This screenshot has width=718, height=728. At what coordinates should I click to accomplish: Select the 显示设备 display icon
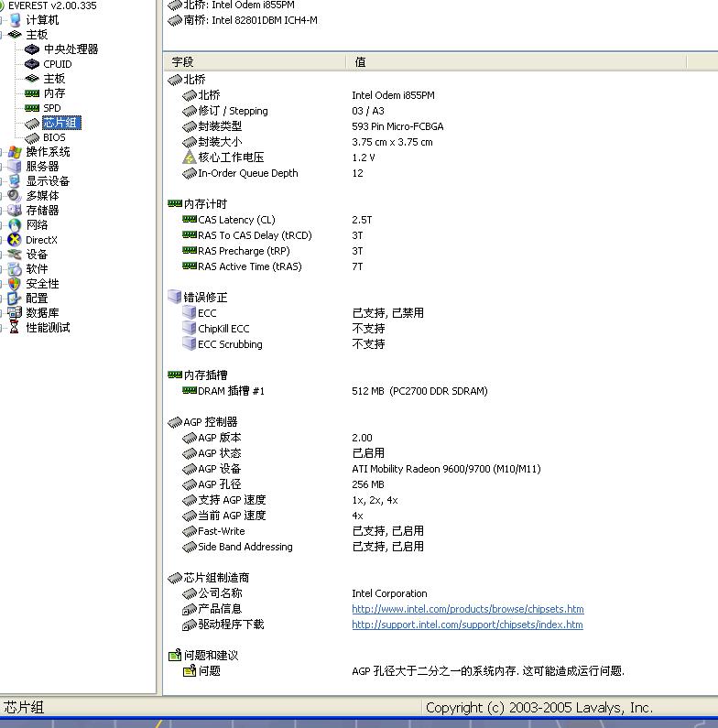click(15, 181)
